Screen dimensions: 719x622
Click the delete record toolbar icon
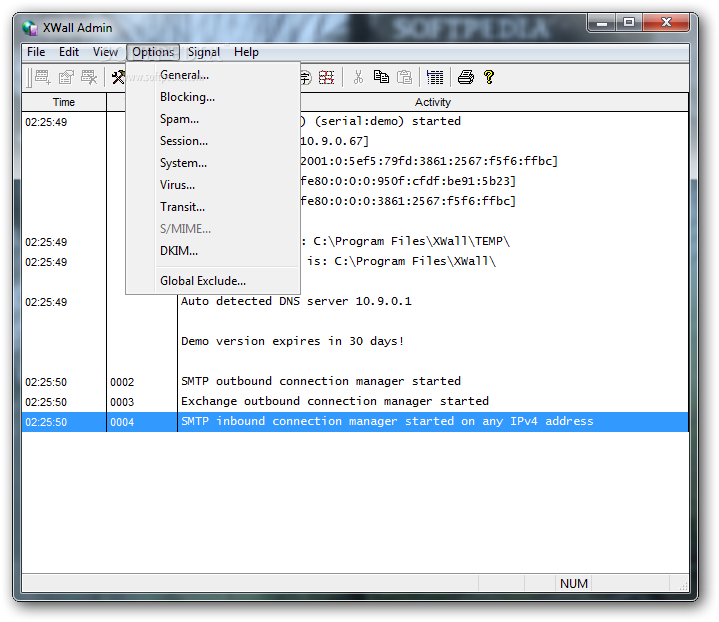coord(89,77)
